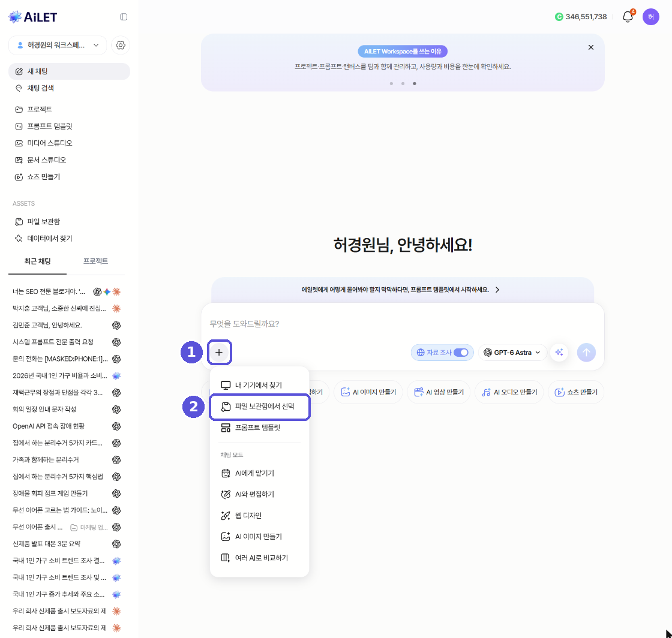Open chat 너는 SEO 전문 블로거야
This screenshot has height=638, width=672.
click(67, 291)
